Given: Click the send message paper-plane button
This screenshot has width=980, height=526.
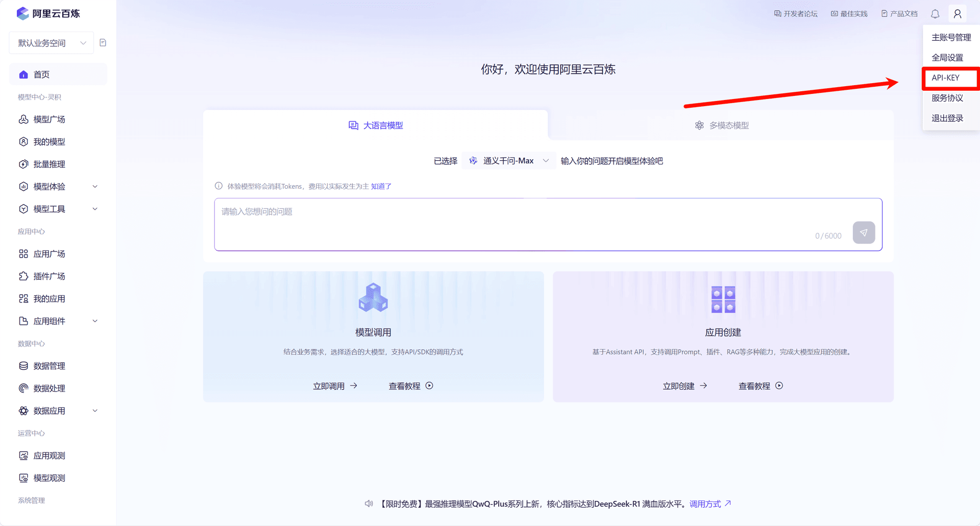Looking at the screenshot, I should 864,233.
